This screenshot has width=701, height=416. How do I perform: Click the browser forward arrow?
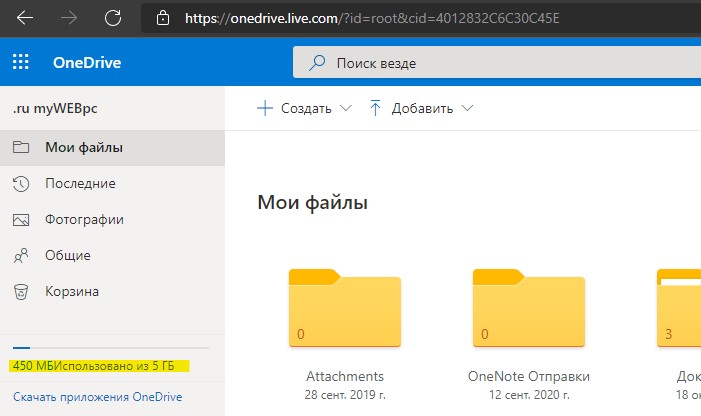pyautogui.click(x=68, y=18)
